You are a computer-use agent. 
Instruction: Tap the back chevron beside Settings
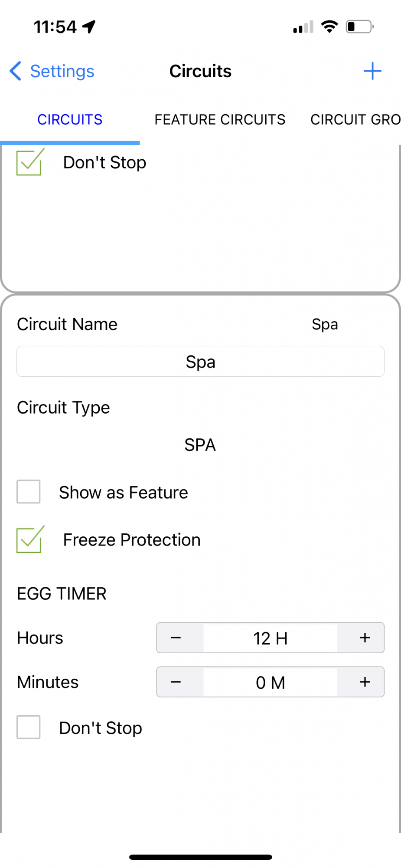coord(15,71)
